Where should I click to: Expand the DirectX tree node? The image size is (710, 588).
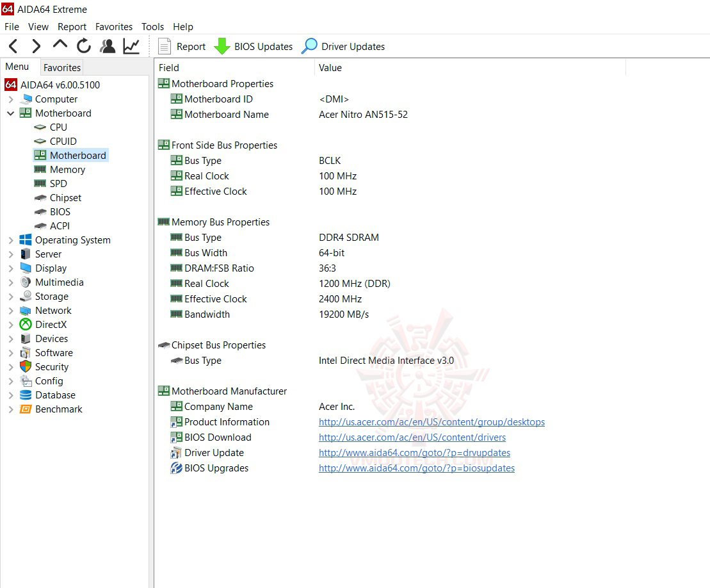pyautogui.click(x=11, y=324)
